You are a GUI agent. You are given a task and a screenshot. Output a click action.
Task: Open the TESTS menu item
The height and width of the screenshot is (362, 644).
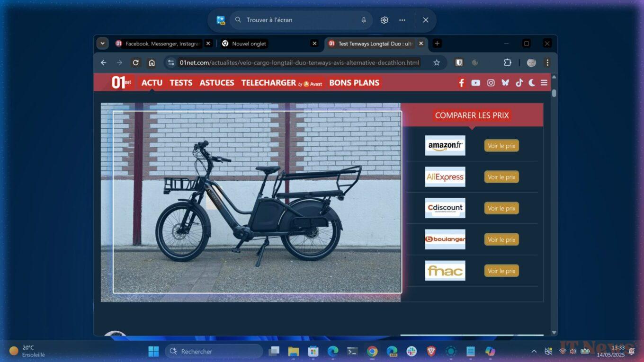[x=181, y=82]
